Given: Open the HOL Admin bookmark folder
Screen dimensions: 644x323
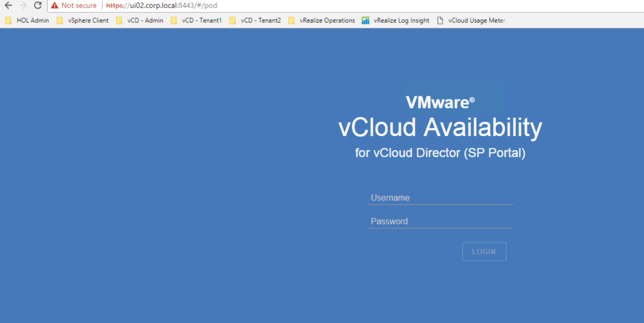Looking at the screenshot, I should pyautogui.click(x=27, y=20).
